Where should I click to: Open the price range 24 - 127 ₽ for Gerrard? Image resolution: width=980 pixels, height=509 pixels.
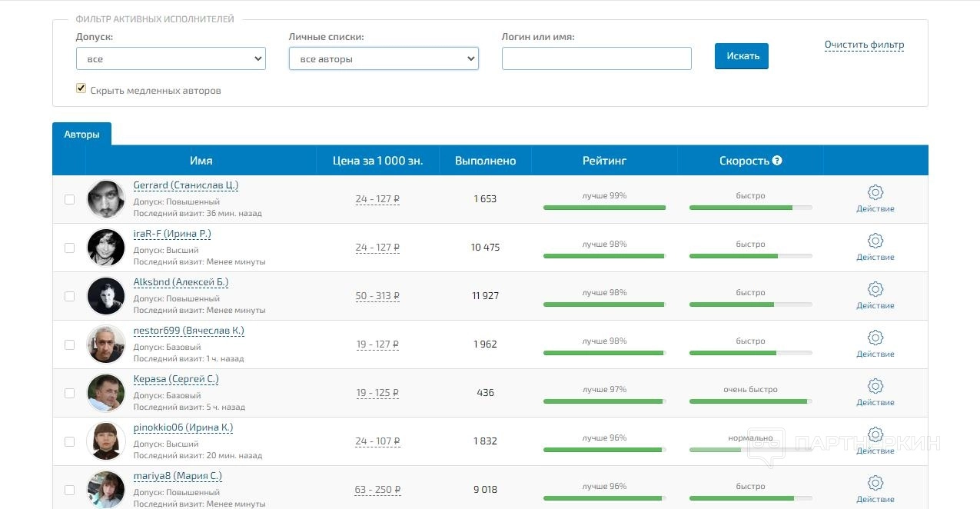tap(377, 199)
